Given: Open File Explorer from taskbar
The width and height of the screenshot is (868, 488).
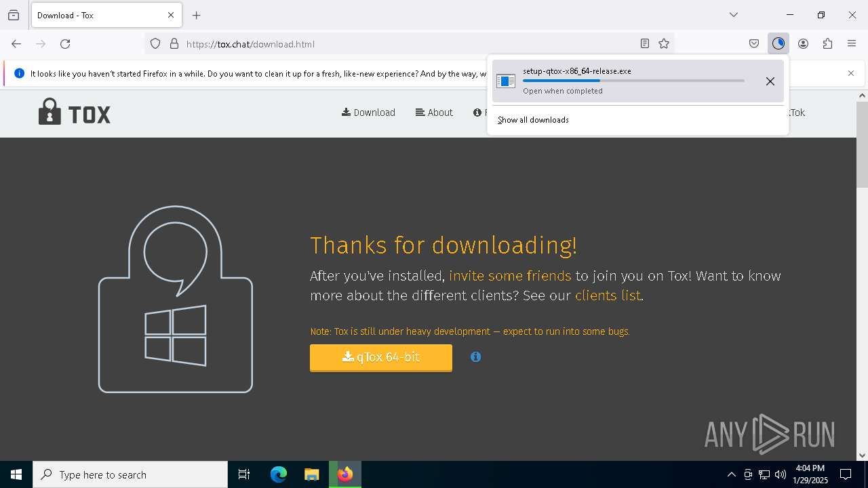Looking at the screenshot, I should (x=311, y=474).
